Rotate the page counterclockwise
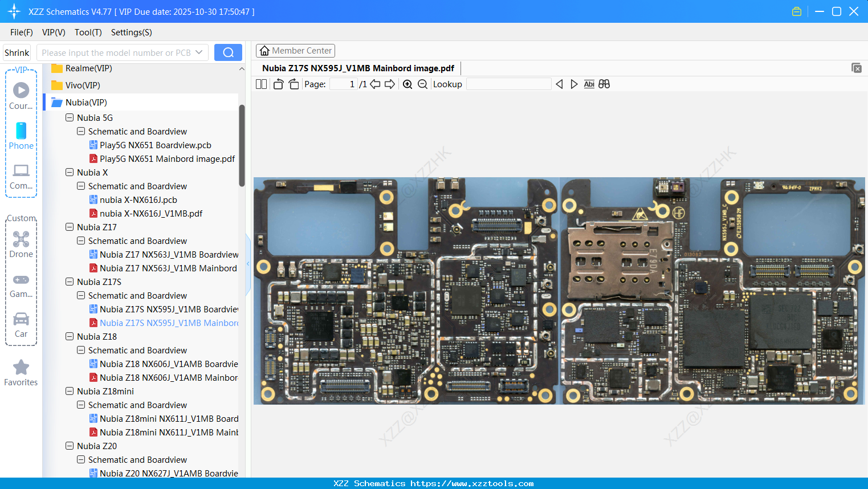 tap(278, 84)
